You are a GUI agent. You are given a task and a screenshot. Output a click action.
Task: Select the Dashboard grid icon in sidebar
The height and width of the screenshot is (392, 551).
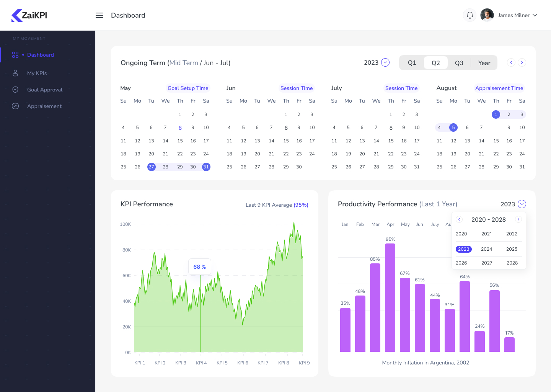[15, 55]
